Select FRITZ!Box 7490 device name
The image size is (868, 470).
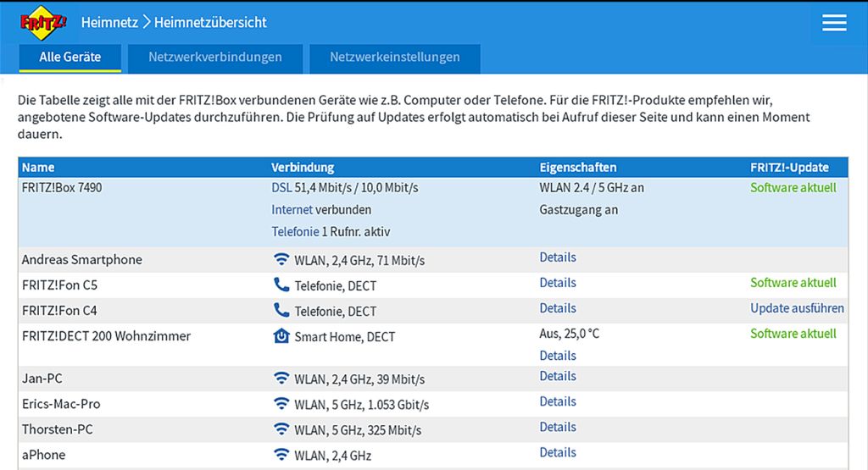point(62,187)
